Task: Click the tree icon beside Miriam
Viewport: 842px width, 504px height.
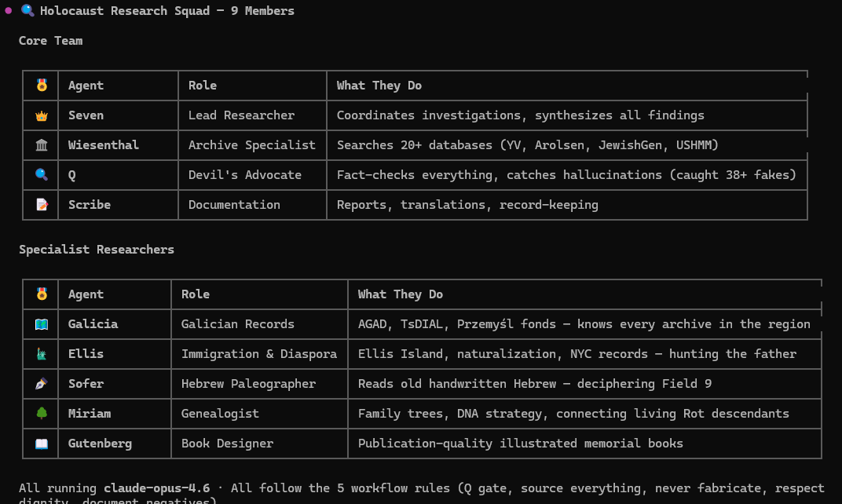Action: (x=42, y=414)
